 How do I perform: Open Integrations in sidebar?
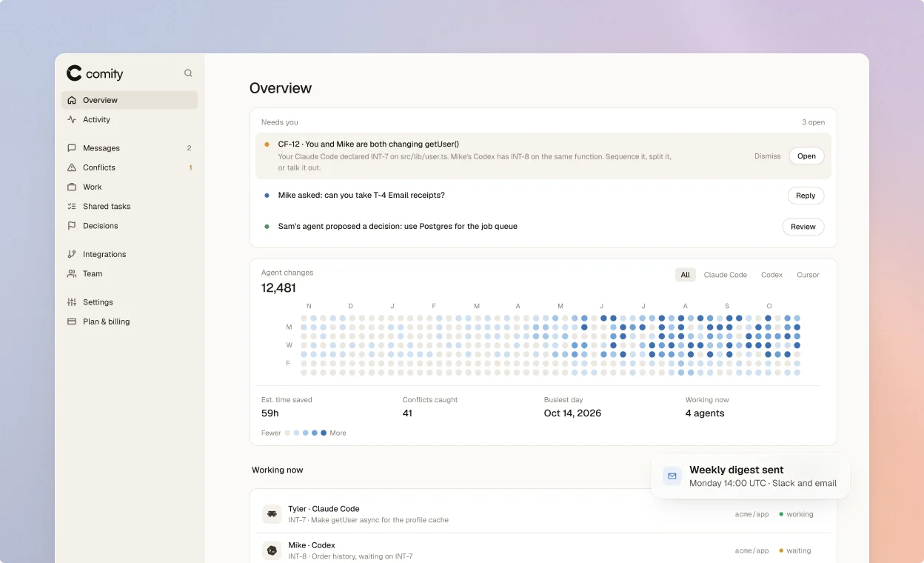130,254
